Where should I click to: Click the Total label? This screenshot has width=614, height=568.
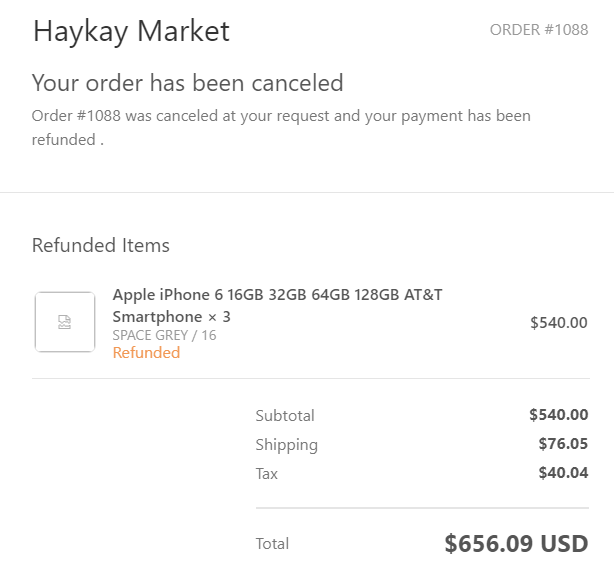tap(272, 544)
